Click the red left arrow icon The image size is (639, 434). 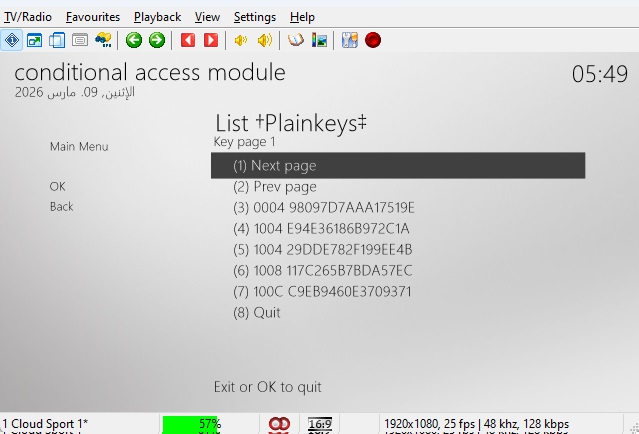tap(187, 40)
